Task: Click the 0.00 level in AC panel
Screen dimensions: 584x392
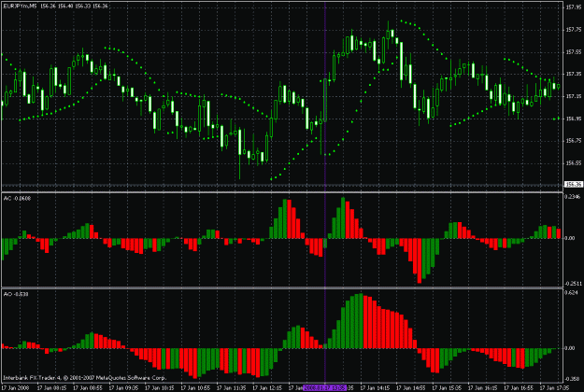Action: 570,238
